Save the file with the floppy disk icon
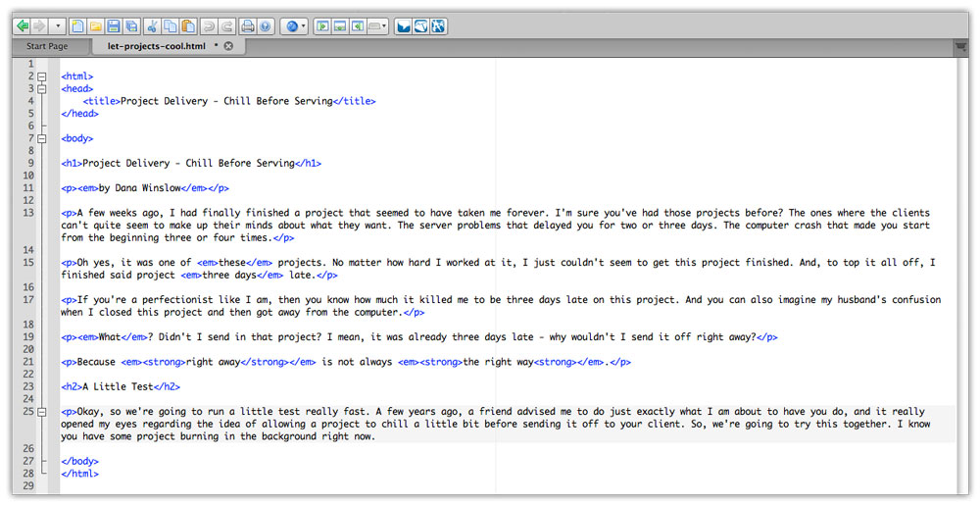This screenshot has width=980, height=506. click(x=114, y=25)
